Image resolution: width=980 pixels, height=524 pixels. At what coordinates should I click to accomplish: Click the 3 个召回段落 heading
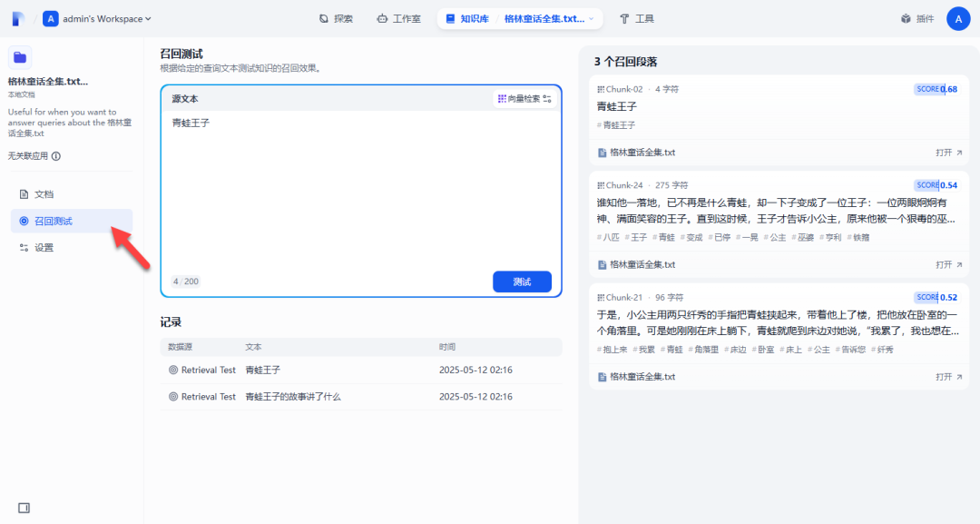[x=625, y=62]
